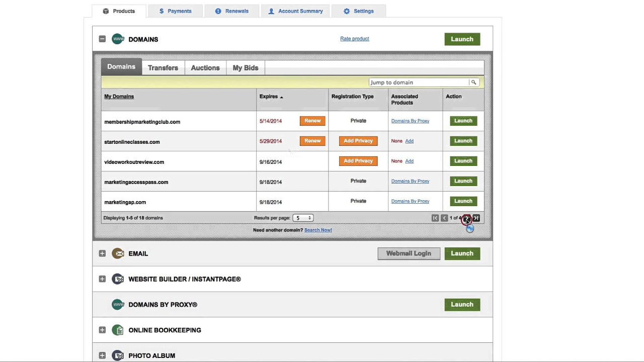Screen dimensions: 644x362
Task: Renew membershipmarketingclub.com
Action: click(x=312, y=121)
